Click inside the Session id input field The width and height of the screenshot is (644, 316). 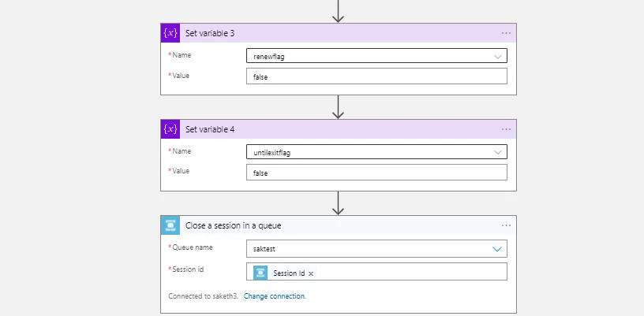(x=410, y=273)
